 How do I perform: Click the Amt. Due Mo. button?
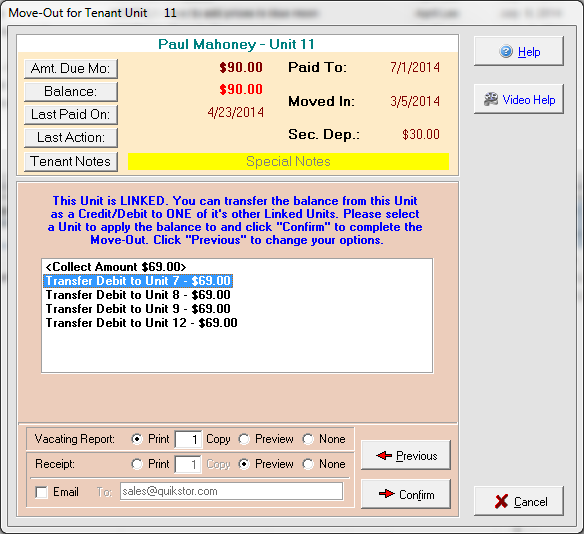(71, 69)
